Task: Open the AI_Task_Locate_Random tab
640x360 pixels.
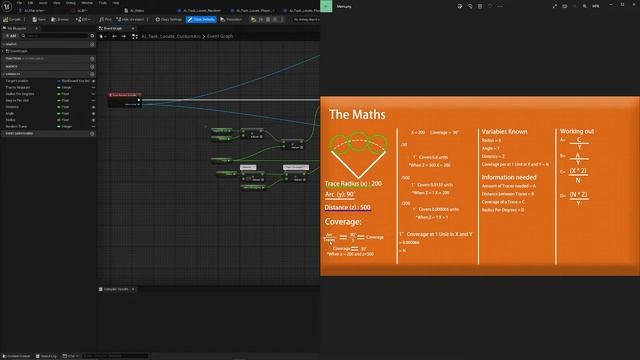Action: (x=200, y=11)
